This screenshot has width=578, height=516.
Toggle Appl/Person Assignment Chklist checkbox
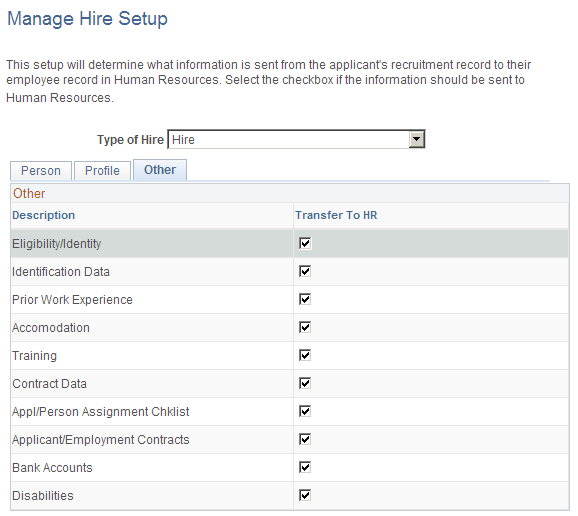(x=305, y=411)
